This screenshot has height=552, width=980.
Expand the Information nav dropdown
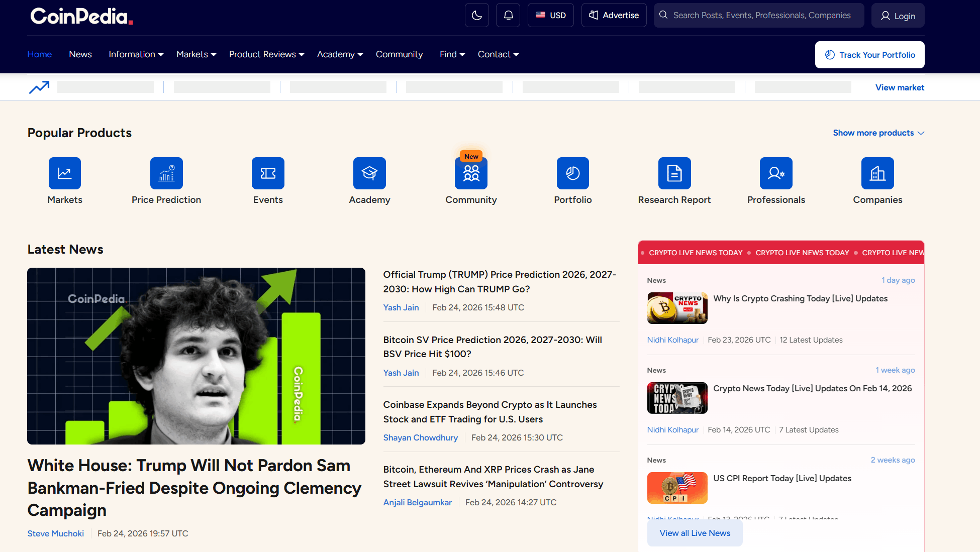tap(136, 54)
